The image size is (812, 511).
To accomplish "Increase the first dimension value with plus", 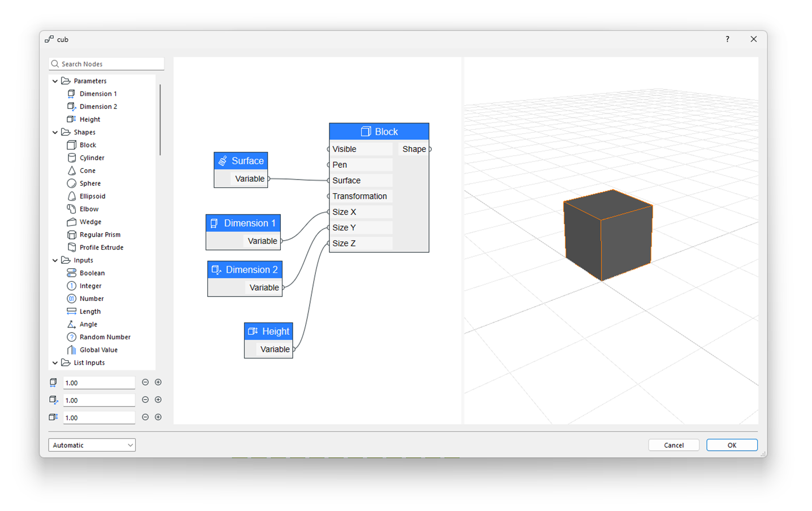I will point(158,382).
